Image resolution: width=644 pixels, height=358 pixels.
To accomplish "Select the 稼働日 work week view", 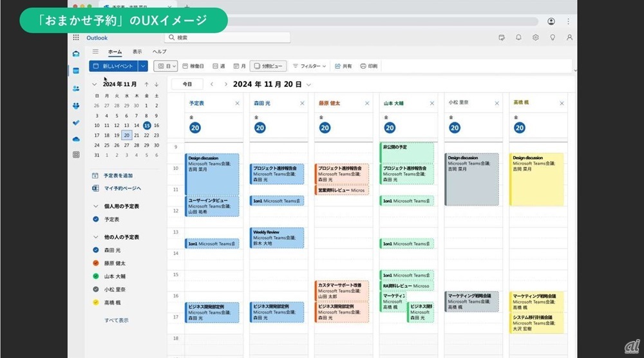I will [x=193, y=66].
